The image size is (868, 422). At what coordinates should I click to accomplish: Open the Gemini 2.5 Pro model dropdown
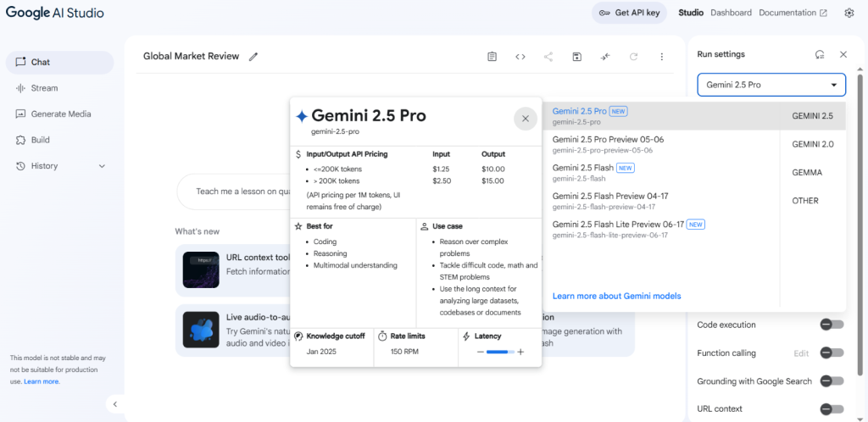[771, 86]
